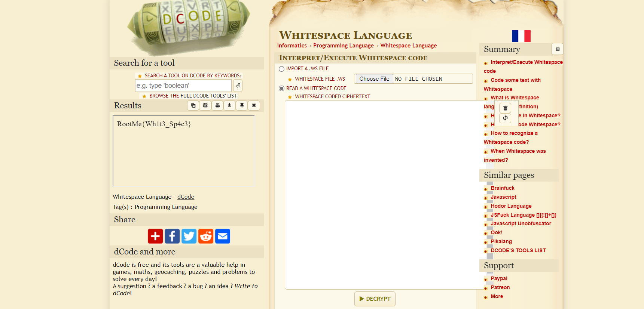Go to Programming Language breadcrumb
Viewport: 644px width, 309px height.
[344, 46]
